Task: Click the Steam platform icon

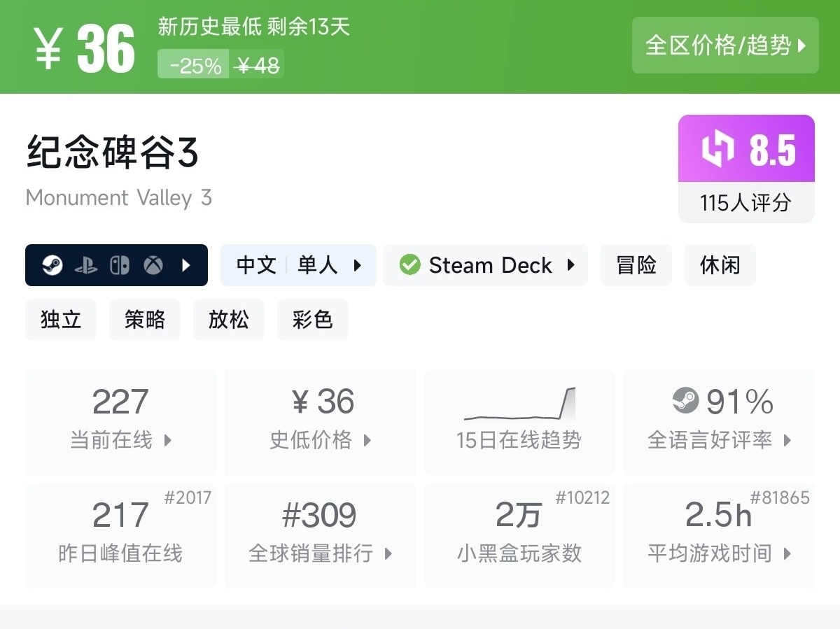Action: [x=52, y=265]
